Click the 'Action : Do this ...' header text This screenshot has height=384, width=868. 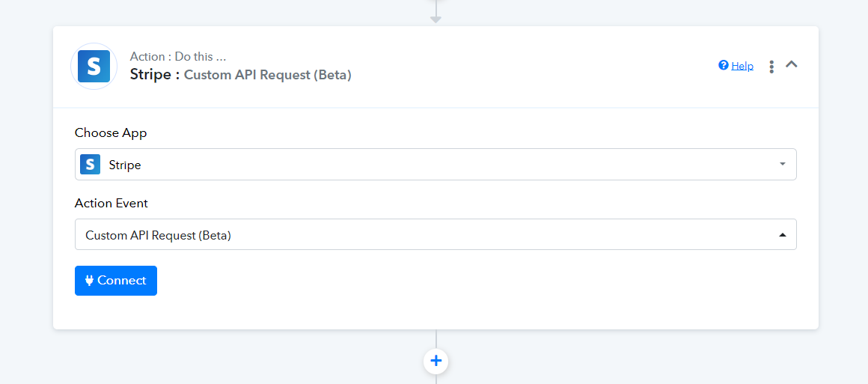point(177,57)
